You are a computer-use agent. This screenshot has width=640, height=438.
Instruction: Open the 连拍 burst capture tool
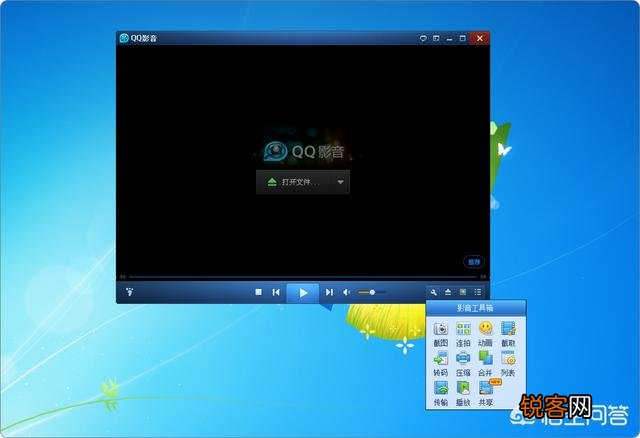point(463,330)
